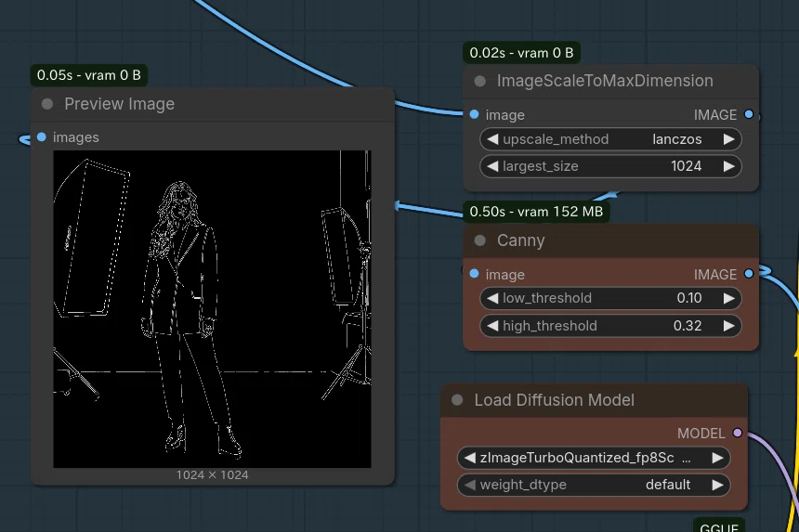
Task: Decrease largest_size with left arrow
Action: [x=492, y=166]
